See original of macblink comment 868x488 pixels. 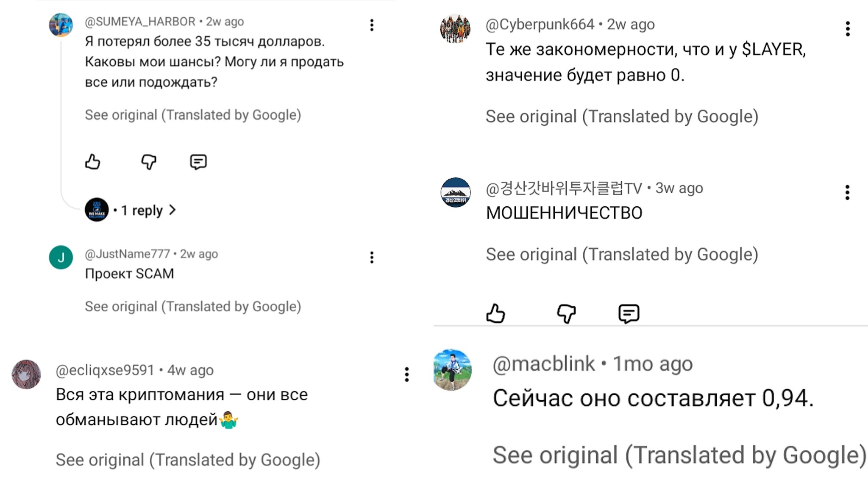(x=679, y=455)
